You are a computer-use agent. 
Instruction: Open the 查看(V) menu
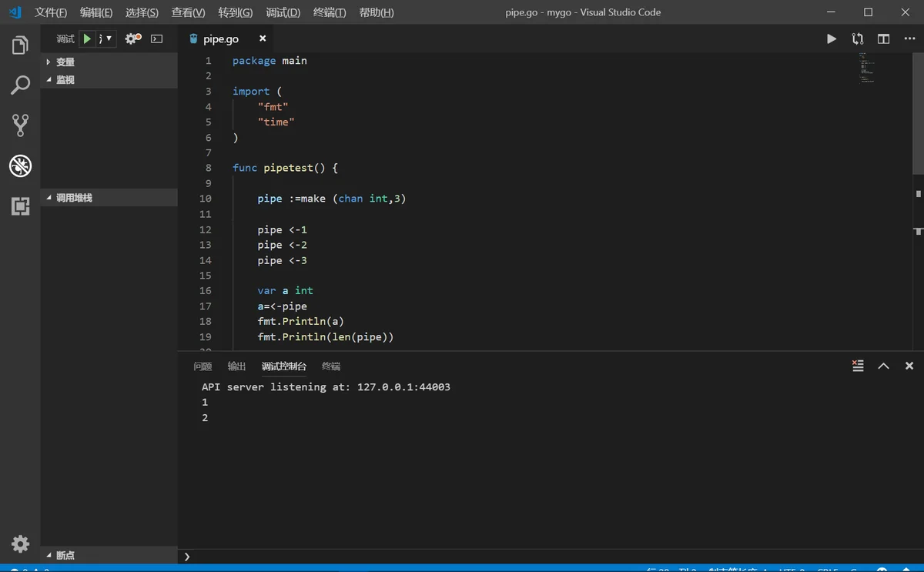(x=188, y=12)
